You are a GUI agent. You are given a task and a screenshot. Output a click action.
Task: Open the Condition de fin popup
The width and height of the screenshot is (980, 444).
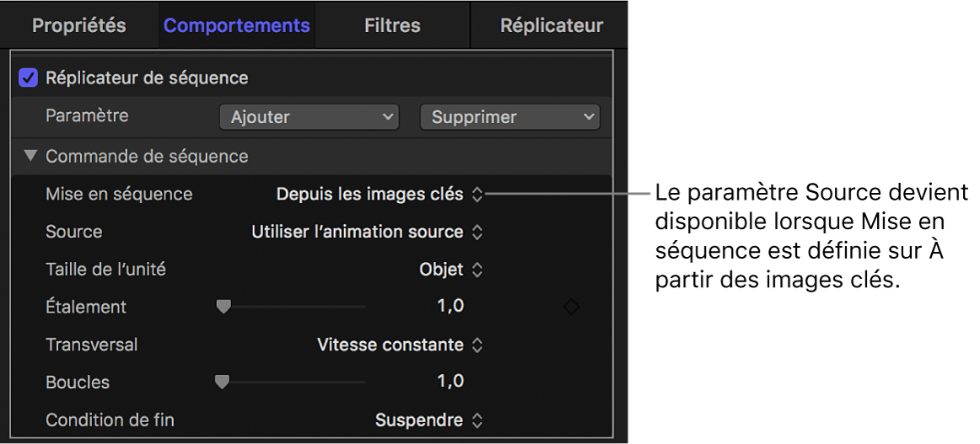pos(428,420)
